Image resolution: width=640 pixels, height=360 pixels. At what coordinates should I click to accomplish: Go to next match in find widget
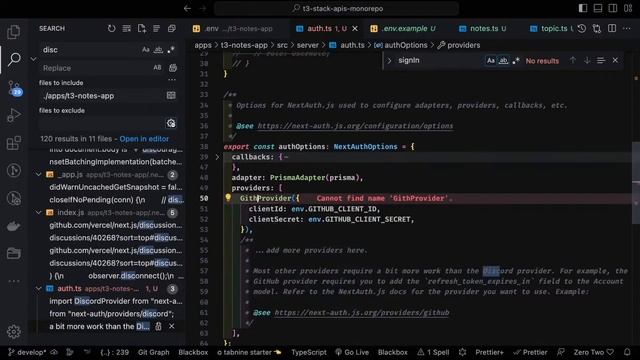pyautogui.click(x=587, y=60)
